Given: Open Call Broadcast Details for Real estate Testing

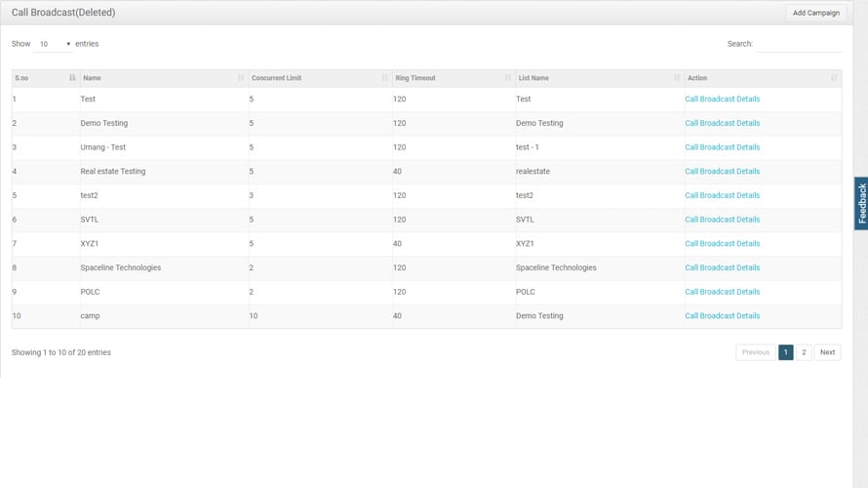Looking at the screenshot, I should [722, 172].
